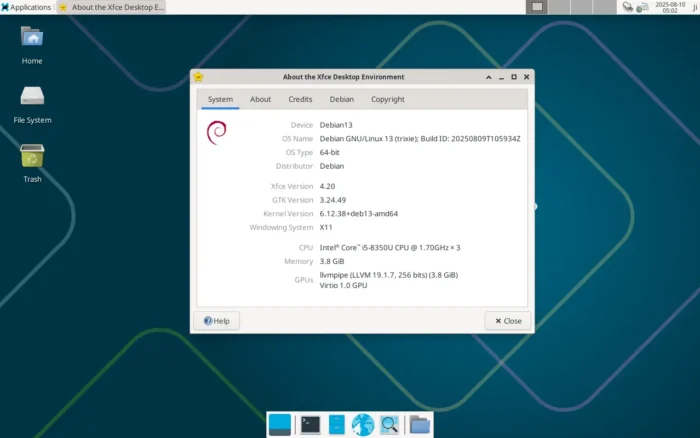Open the Home desktop icon
The height and width of the screenshot is (438, 700).
pos(32,38)
